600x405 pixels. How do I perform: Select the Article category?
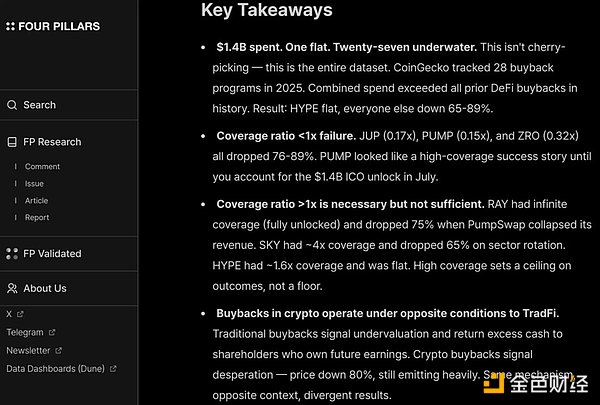tap(37, 201)
